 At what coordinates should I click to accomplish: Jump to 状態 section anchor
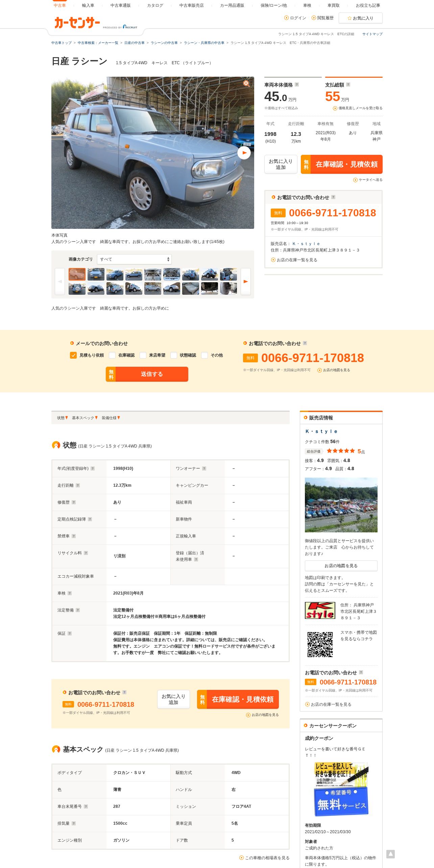(63, 418)
